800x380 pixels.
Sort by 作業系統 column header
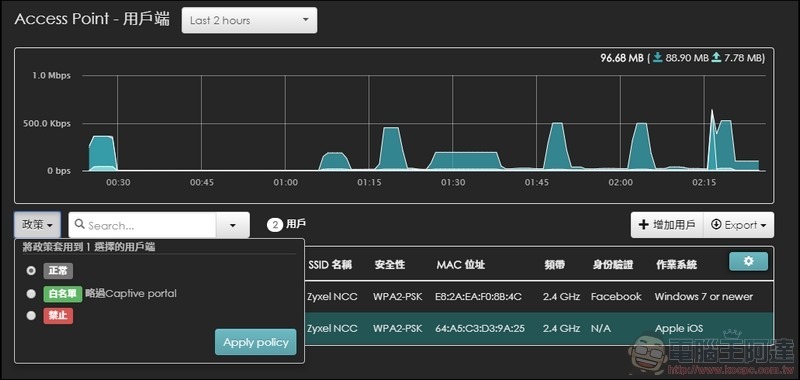(677, 265)
